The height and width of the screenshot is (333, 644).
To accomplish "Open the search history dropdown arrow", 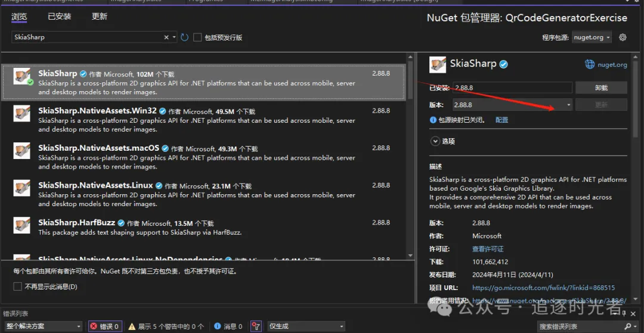I will [174, 38].
